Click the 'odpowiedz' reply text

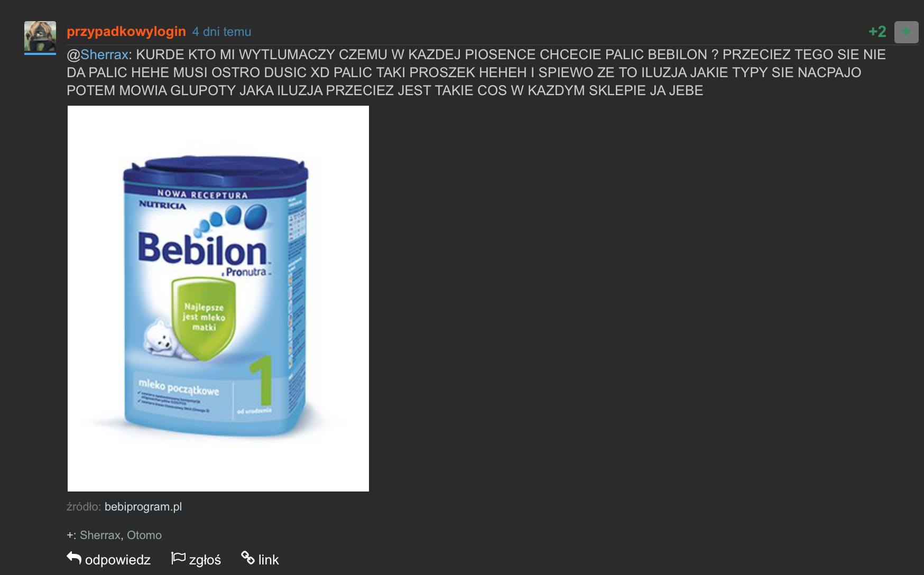[118, 560]
